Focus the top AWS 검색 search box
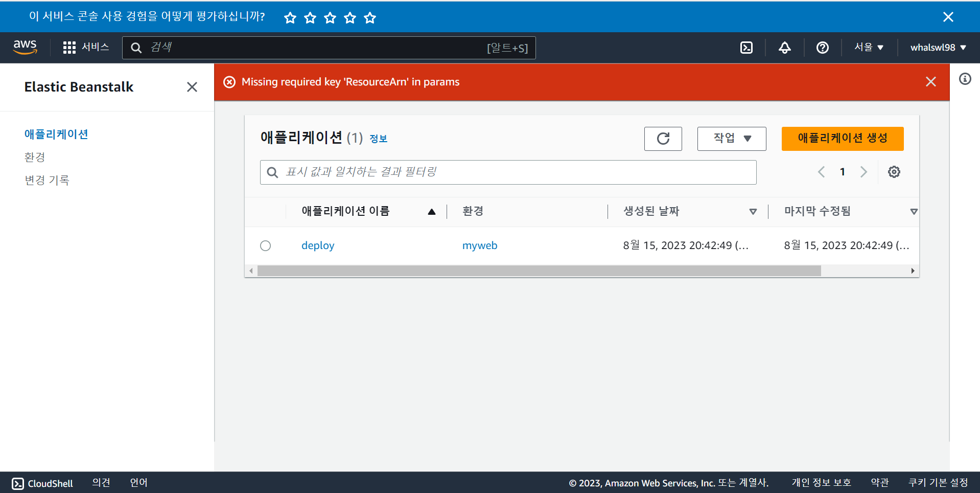 (329, 48)
